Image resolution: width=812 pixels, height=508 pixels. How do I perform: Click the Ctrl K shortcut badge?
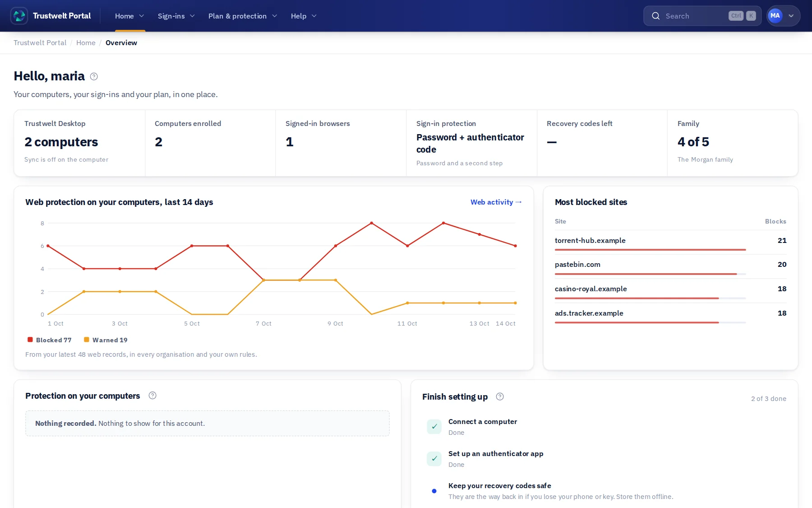click(742, 16)
